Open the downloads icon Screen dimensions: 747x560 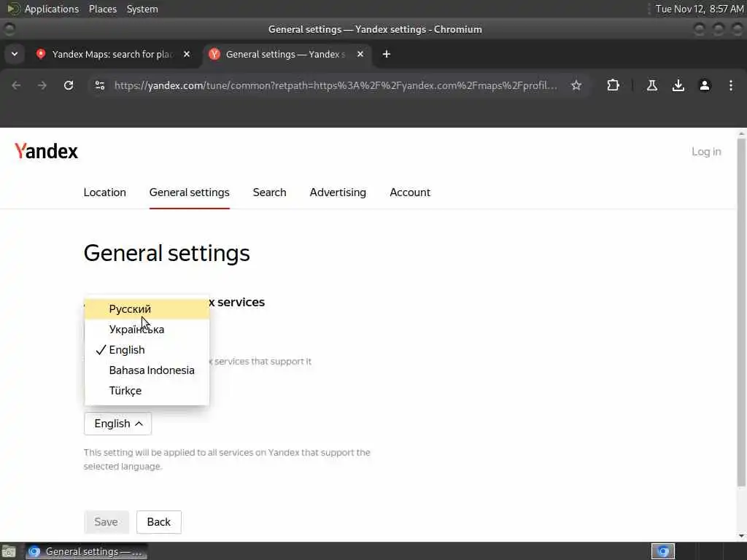pos(678,85)
